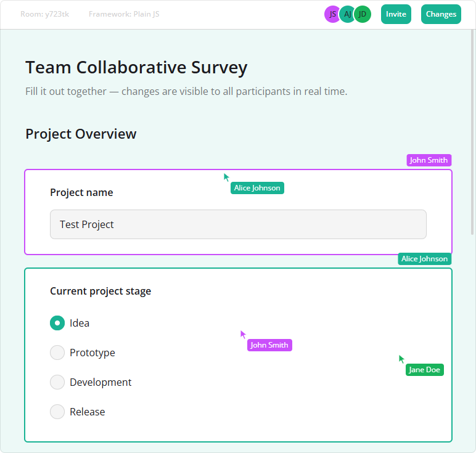This screenshot has width=476, height=453.
Task: Click the AJ user avatar
Action: (x=347, y=14)
